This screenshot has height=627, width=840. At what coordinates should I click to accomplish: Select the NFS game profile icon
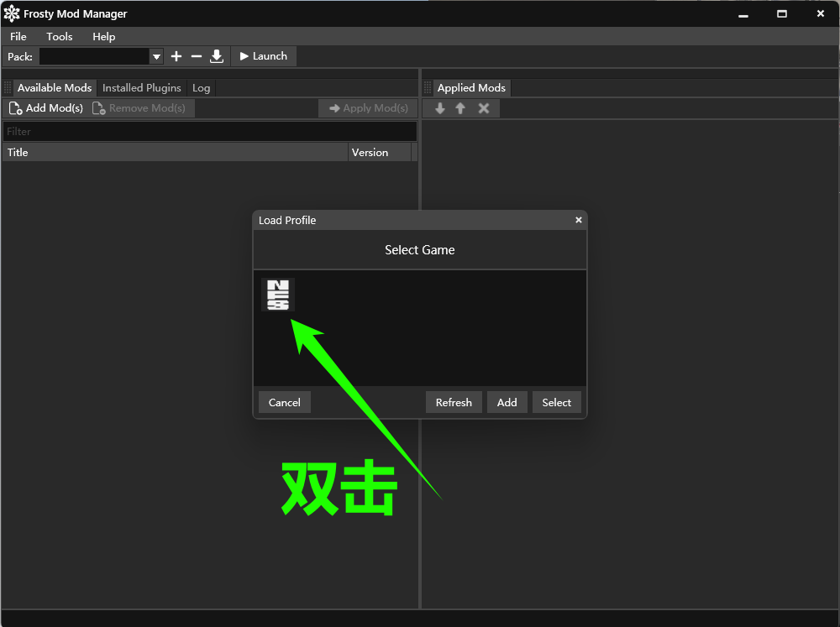(x=278, y=295)
